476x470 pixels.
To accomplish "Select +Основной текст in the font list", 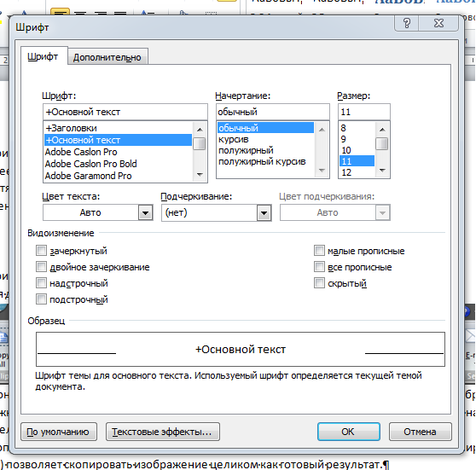I will pos(118,140).
